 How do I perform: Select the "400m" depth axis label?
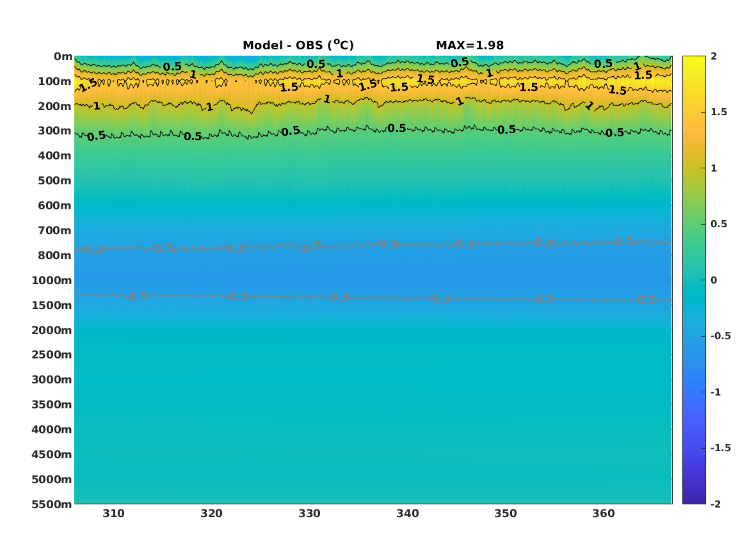tap(55, 156)
